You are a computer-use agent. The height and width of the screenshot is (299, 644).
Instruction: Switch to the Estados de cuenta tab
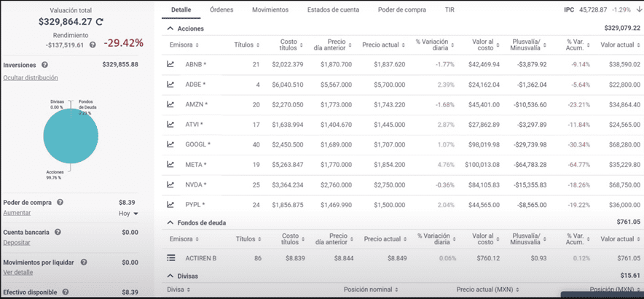click(334, 10)
